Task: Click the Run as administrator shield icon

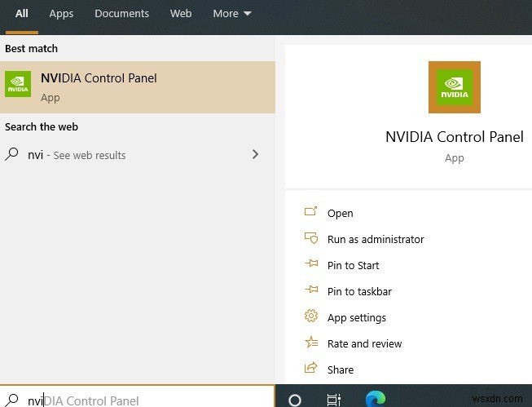Action: coord(310,238)
